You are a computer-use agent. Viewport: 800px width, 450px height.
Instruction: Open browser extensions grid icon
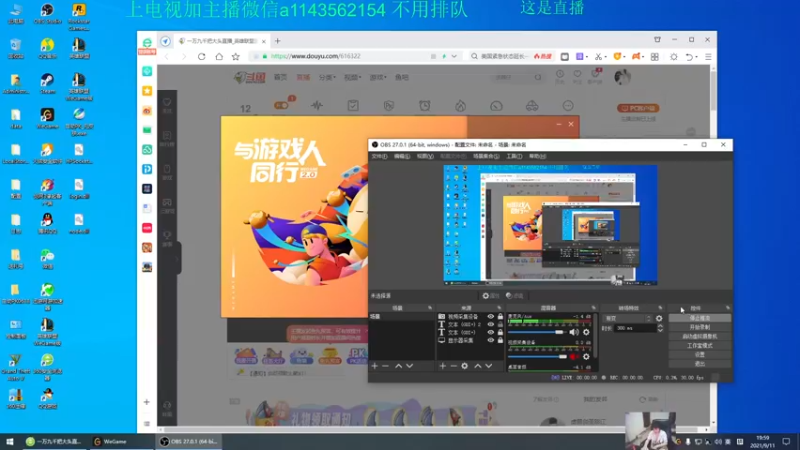coord(655,57)
